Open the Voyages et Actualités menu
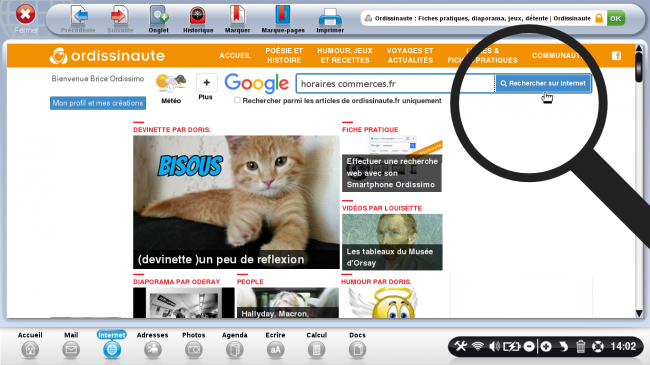 (x=410, y=56)
